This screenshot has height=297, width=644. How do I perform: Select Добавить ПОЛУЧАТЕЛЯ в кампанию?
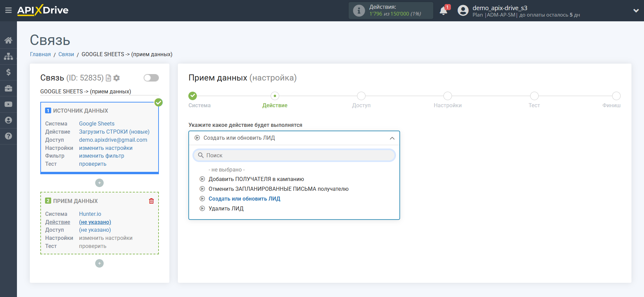point(256,179)
